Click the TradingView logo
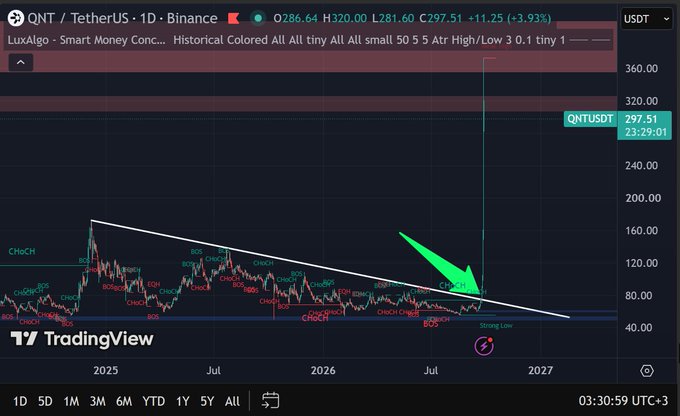 [x=82, y=339]
